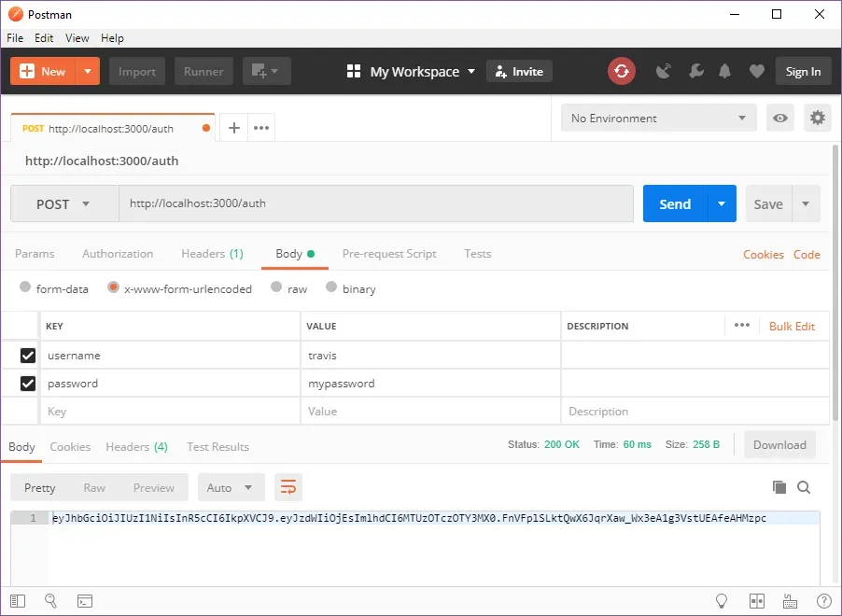Toggle line wrapping in the response viewer
This screenshot has height=616, width=842.
(288, 486)
